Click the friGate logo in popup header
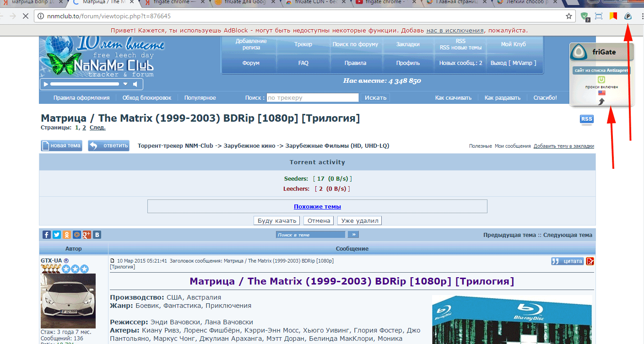Viewport: 644px width, 344px height. tap(579, 52)
